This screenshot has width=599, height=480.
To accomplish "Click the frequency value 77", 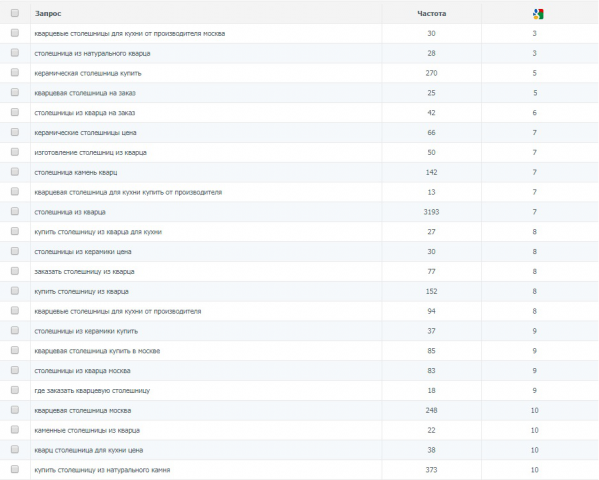I will tap(431, 272).
